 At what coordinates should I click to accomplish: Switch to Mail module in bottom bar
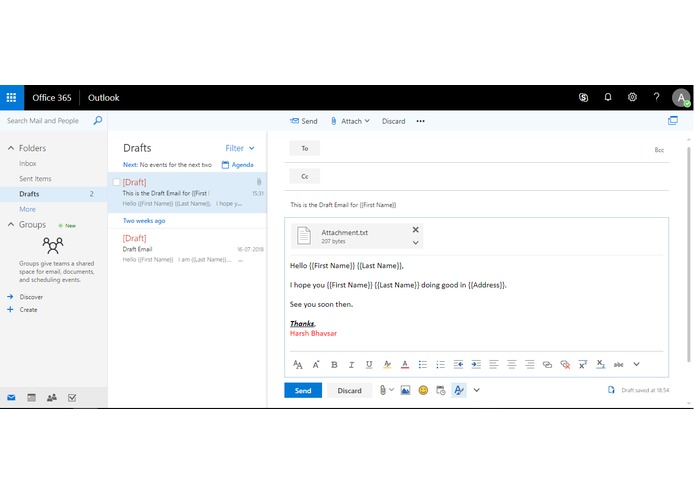coord(11,397)
